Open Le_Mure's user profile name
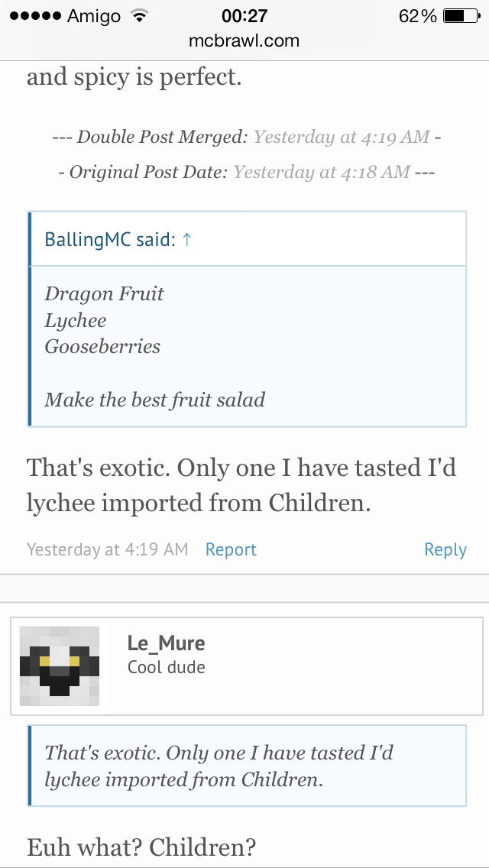 pos(166,643)
